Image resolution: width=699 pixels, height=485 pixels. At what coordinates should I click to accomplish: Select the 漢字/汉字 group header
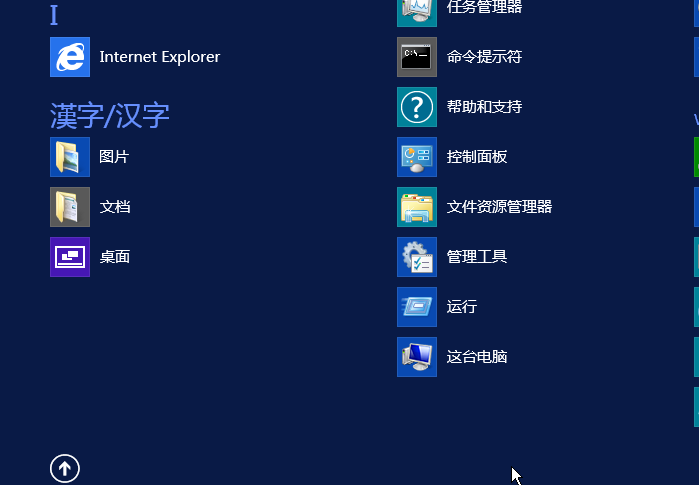(x=110, y=115)
